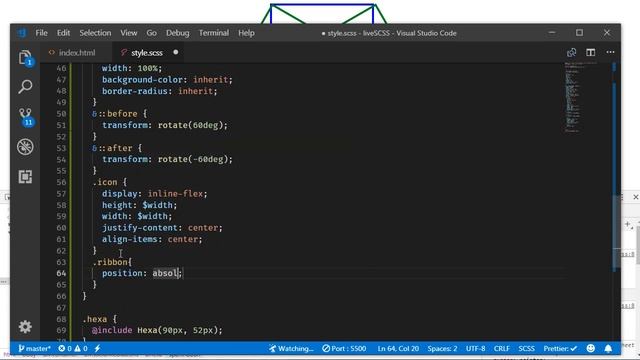The height and width of the screenshot is (360, 640).
Task: Click 'align-items: center;' on line 61
Action: click(x=152, y=239)
